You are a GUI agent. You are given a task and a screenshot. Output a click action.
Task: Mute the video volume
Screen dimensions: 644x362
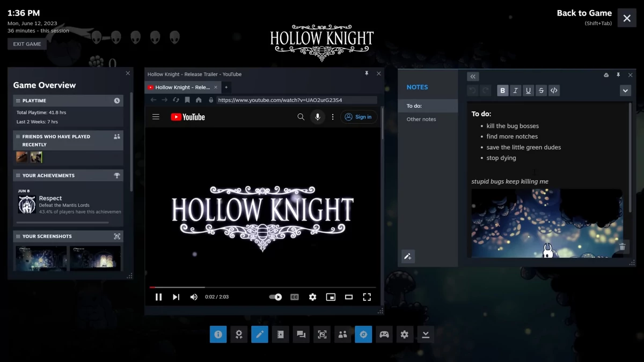click(194, 297)
